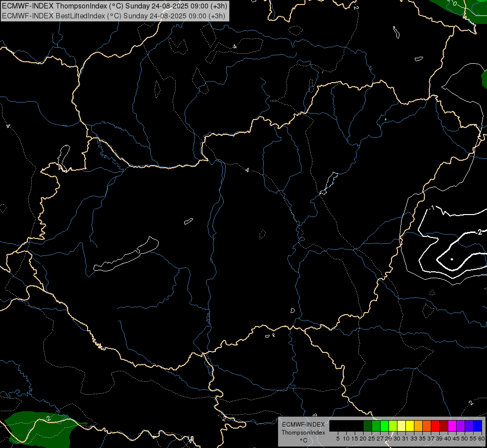Image resolution: width=487 pixels, height=448 pixels.
Task: Click the lime legend swatch for 29-30
Action: pyautogui.click(x=393, y=426)
